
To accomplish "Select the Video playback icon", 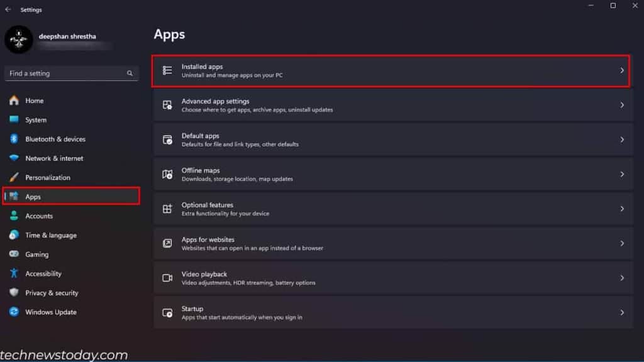I will pos(167,278).
